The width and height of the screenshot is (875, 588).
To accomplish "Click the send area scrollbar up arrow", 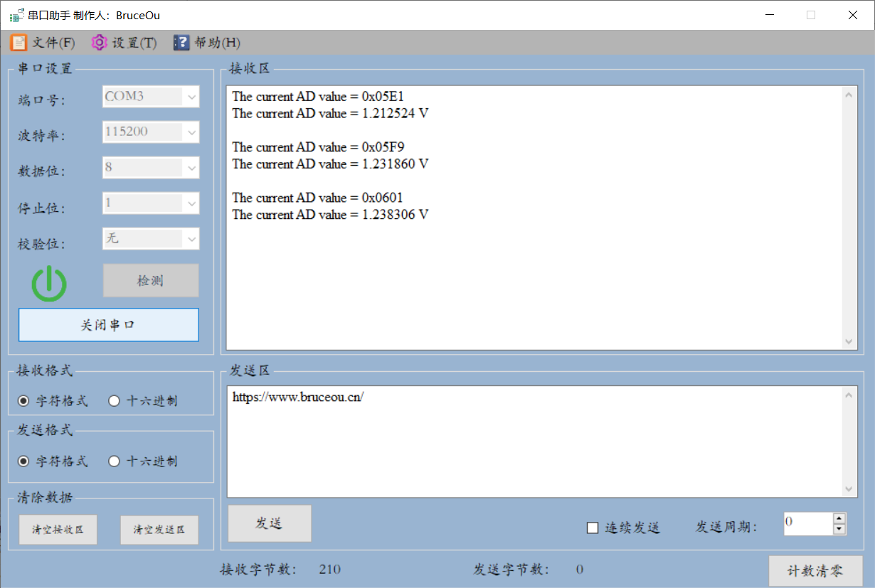I will point(849,395).
